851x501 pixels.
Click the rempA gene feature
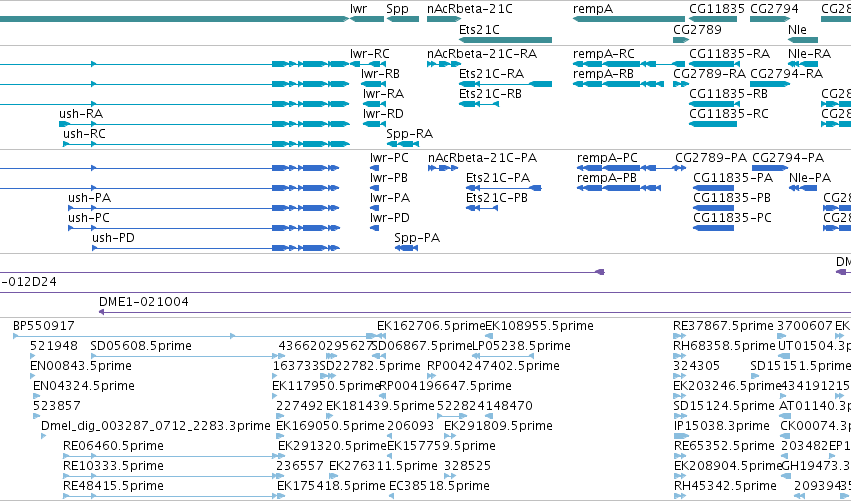tap(629, 20)
